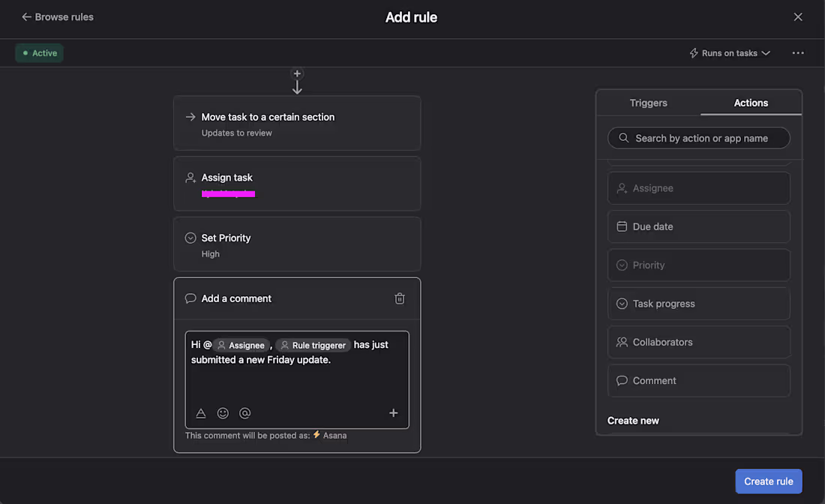This screenshot has width=825, height=504.
Task: Click the @-mention icon in the comment toolbar
Action: point(244,412)
